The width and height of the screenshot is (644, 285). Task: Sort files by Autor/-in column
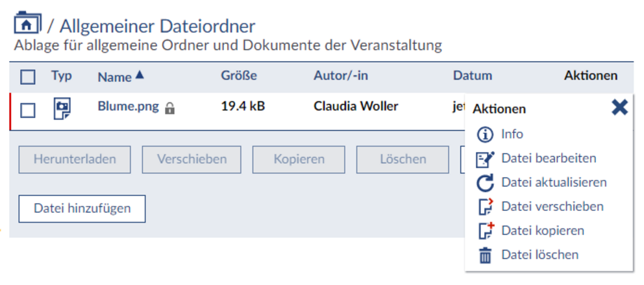(340, 75)
